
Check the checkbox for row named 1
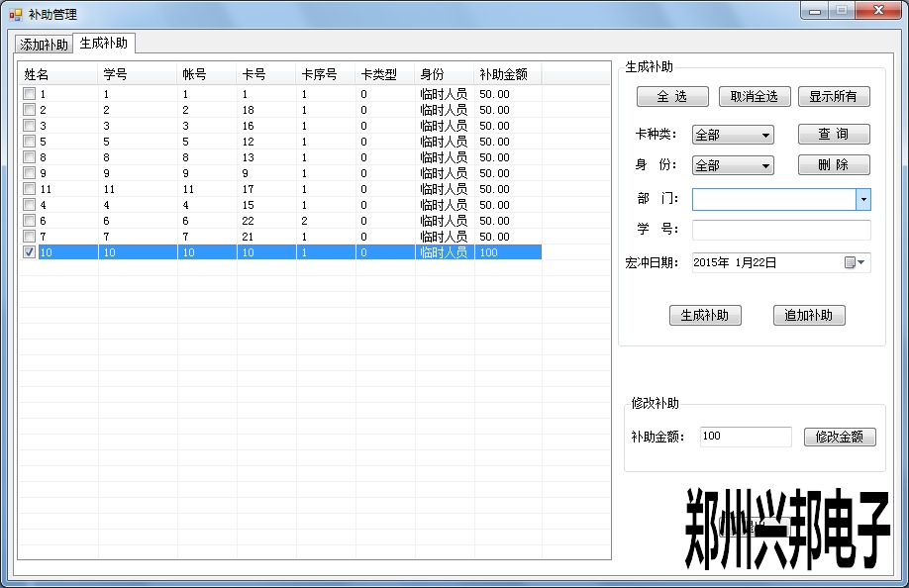click(x=30, y=94)
